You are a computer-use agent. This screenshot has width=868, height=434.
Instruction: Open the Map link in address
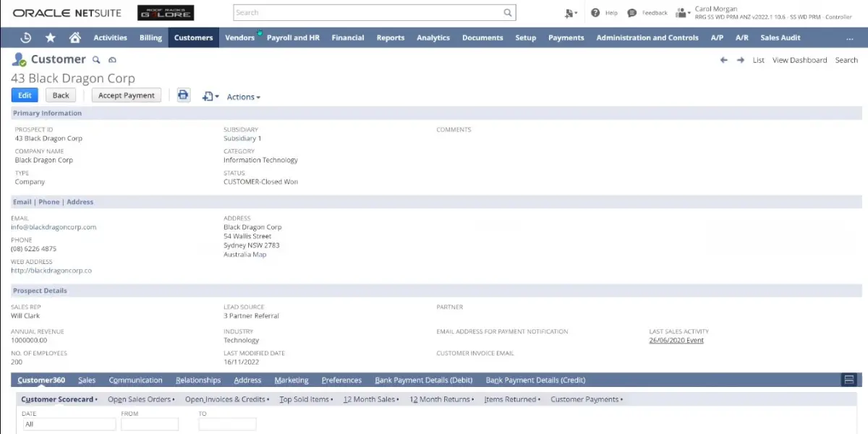point(259,255)
